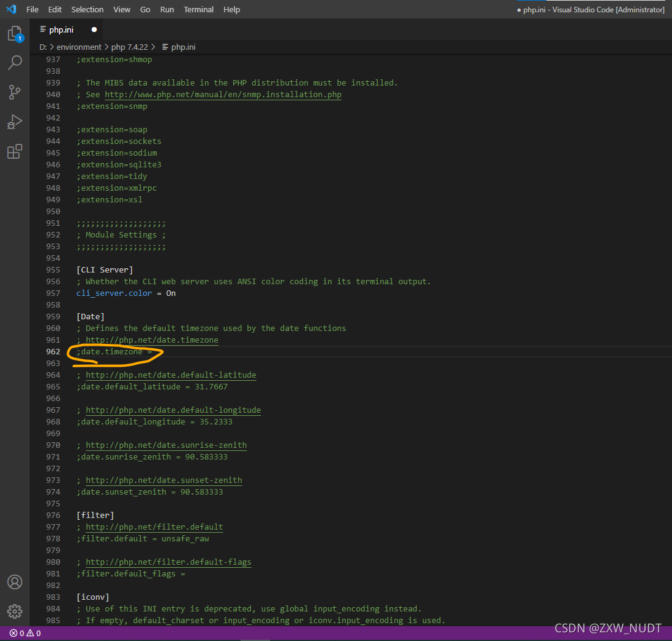The height and width of the screenshot is (641, 672).
Task: Open the snmp.installation.php manual link
Action: (223, 94)
